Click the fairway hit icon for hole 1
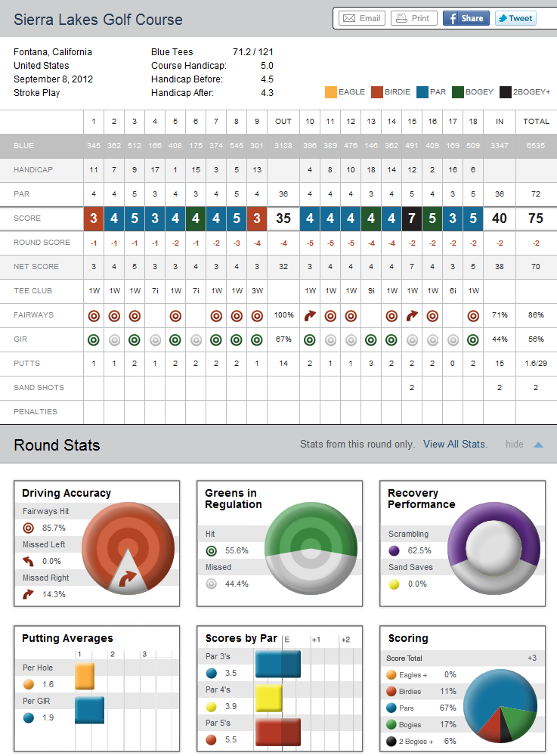The image size is (557, 756). pyautogui.click(x=94, y=315)
